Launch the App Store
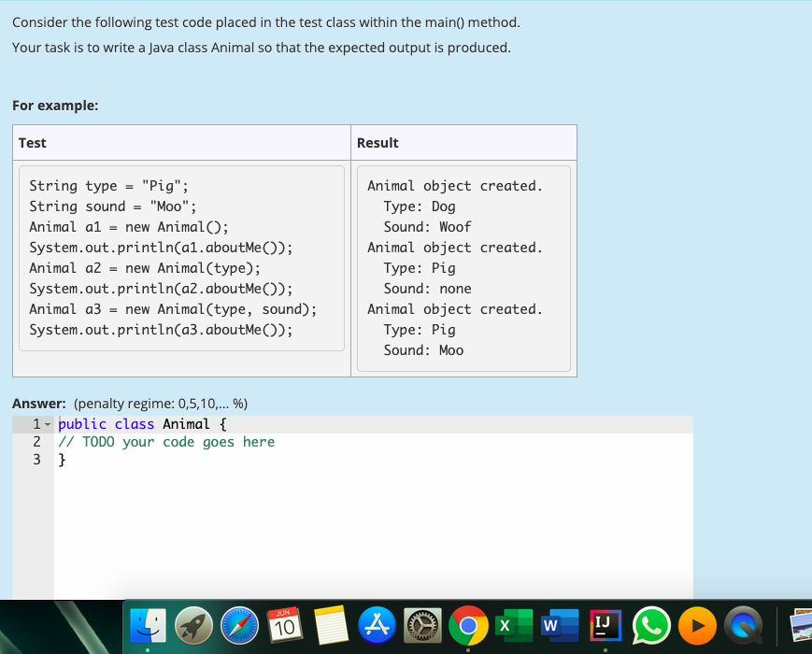 pyautogui.click(x=378, y=627)
